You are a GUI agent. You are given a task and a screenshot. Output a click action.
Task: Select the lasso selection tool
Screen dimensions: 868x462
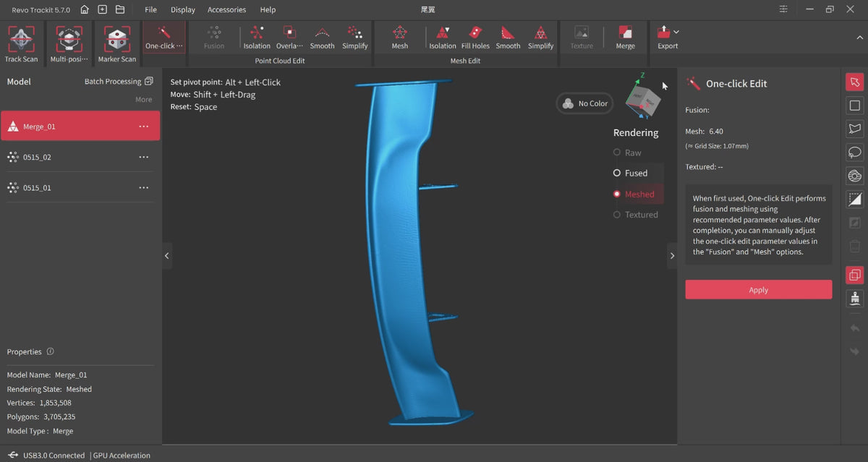pos(854,153)
